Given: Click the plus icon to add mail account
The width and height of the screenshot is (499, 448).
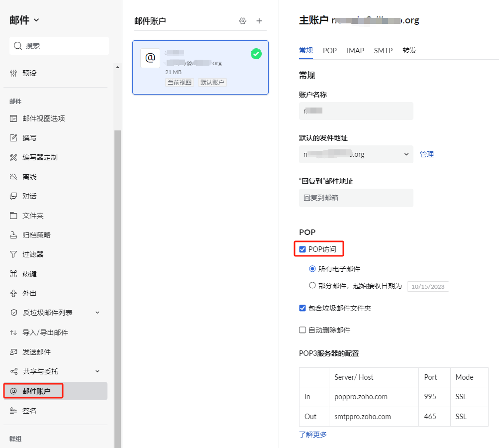Looking at the screenshot, I should (x=259, y=21).
